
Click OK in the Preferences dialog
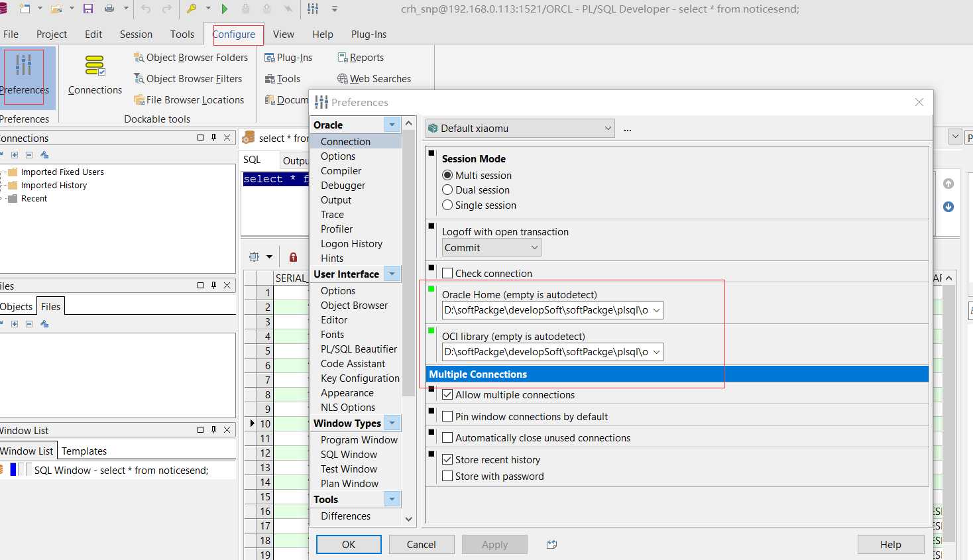(x=349, y=544)
